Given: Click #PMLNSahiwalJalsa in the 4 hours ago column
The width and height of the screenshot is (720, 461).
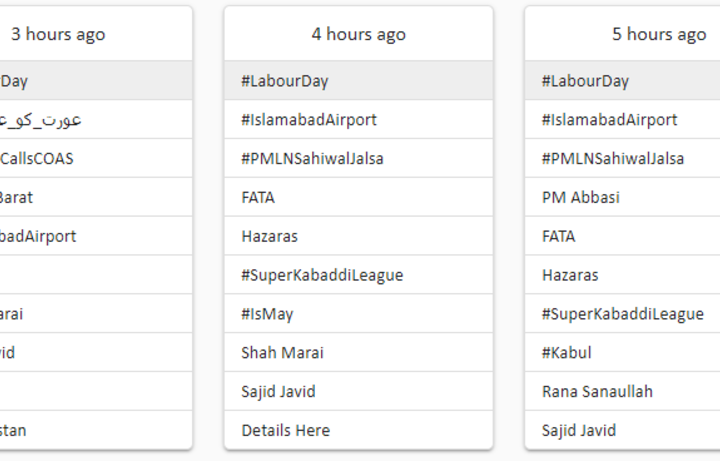Looking at the screenshot, I should tap(359, 158).
